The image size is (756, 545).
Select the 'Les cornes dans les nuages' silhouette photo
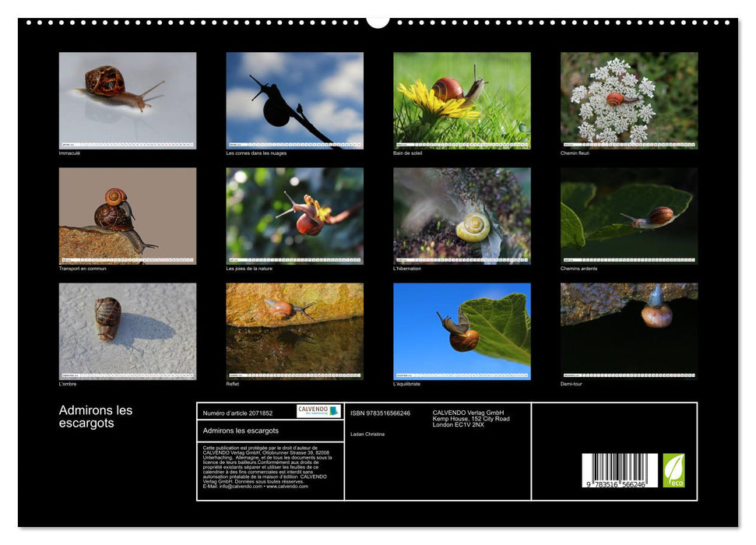point(294,100)
